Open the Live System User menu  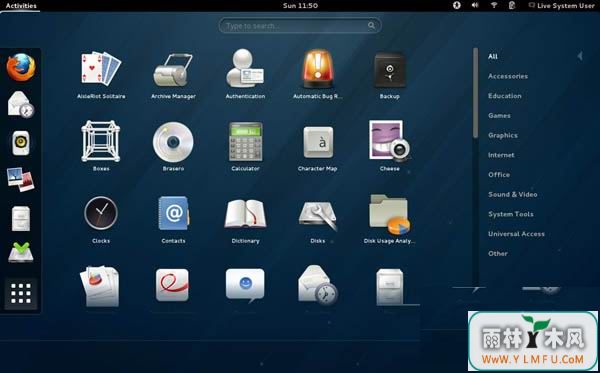[x=562, y=6]
